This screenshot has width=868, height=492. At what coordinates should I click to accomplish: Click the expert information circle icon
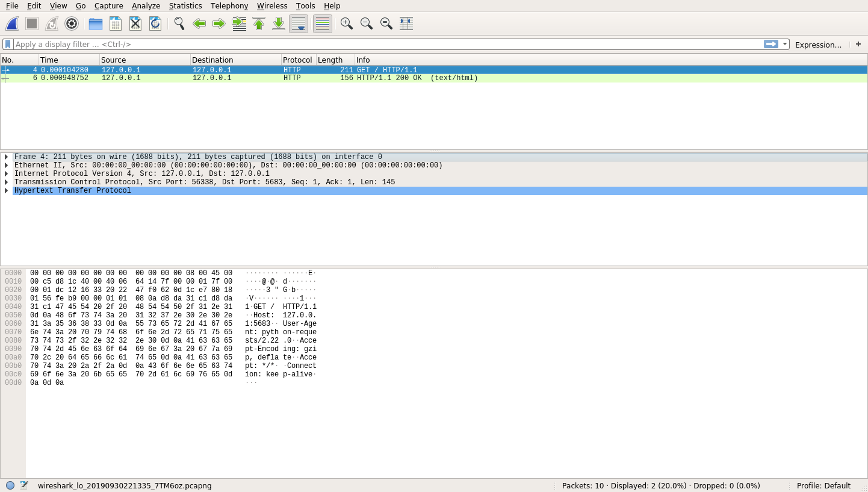coord(10,485)
